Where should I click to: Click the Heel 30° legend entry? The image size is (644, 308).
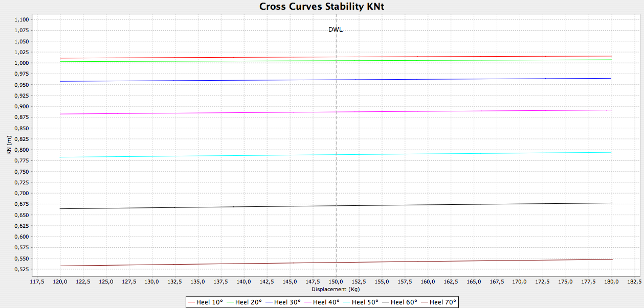tap(283, 302)
